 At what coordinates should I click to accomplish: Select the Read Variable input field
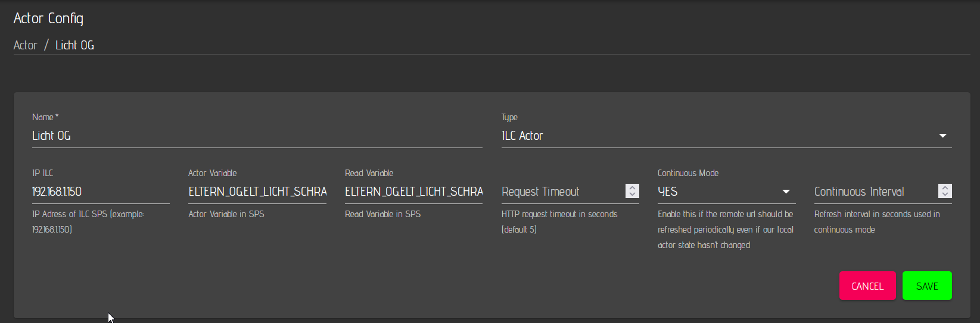413,192
